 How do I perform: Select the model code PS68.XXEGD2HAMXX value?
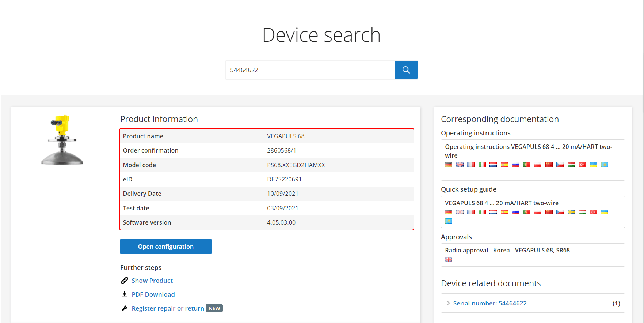pyautogui.click(x=296, y=165)
